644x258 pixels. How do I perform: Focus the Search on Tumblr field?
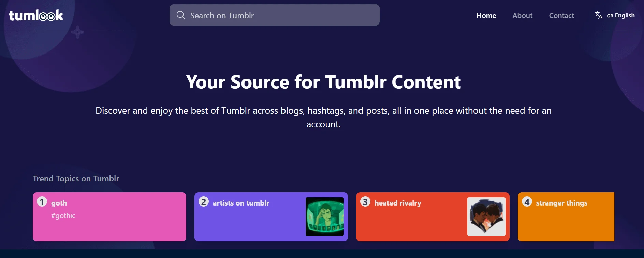(x=275, y=15)
